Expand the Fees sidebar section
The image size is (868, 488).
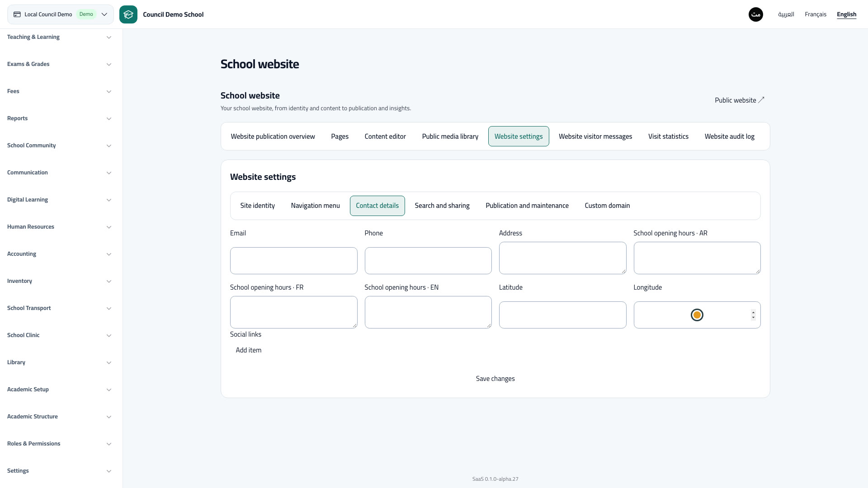pos(59,91)
